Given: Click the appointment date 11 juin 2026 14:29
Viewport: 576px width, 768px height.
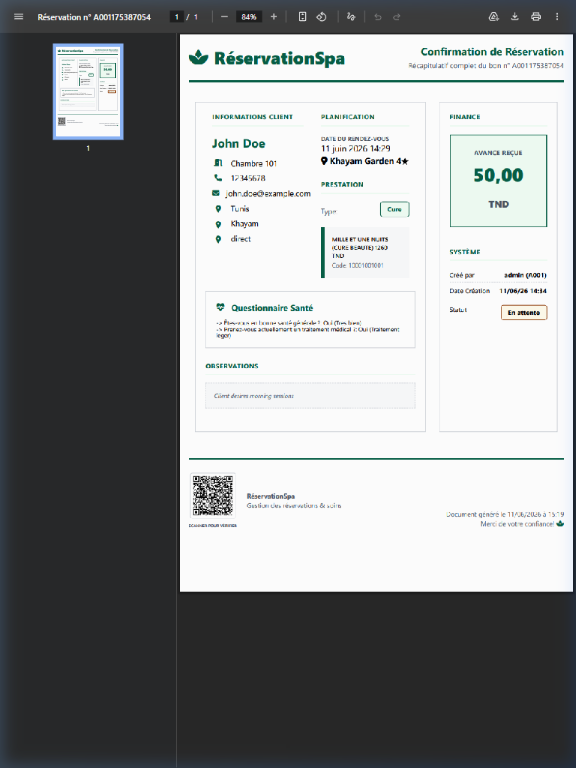Looking at the screenshot, I should pyautogui.click(x=356, y=148).
